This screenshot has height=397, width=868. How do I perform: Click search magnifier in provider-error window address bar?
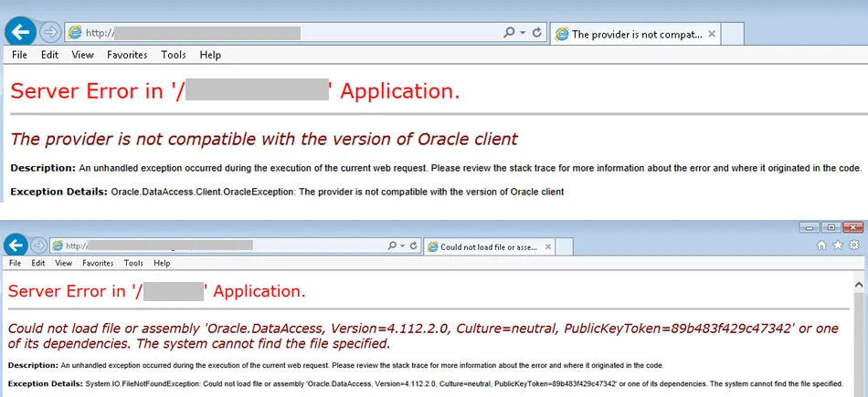click(x=509, y=33)
